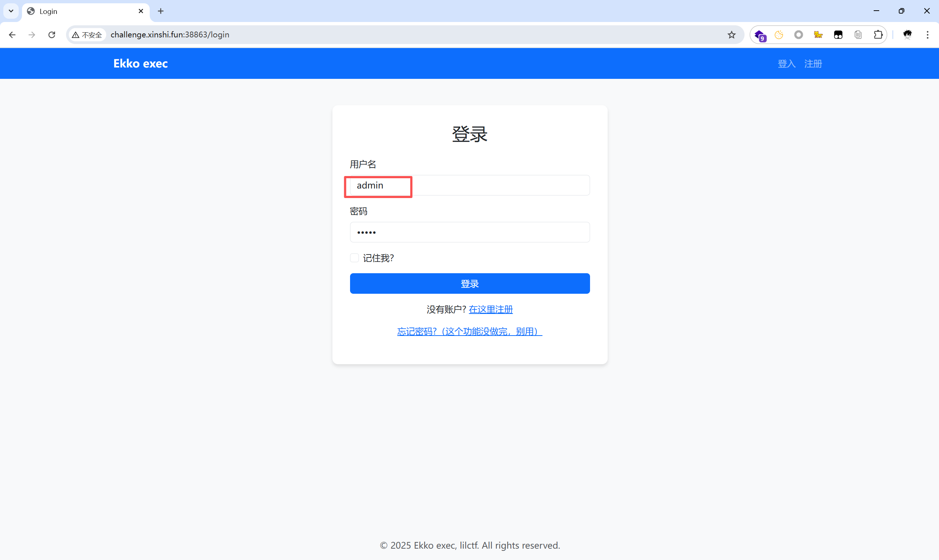Screen dimensions: 939x560
Task: Check the 记住我 checkbox
Action: [354, 258]
